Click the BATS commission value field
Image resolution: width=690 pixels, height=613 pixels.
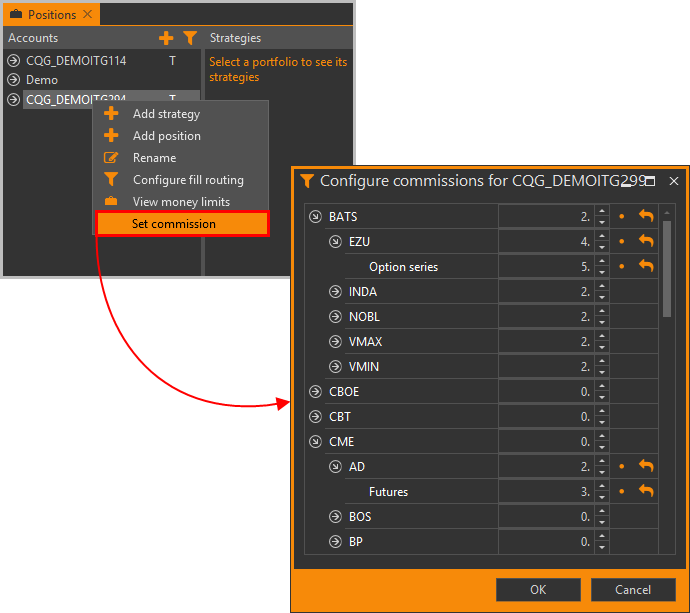click(547, 217)
